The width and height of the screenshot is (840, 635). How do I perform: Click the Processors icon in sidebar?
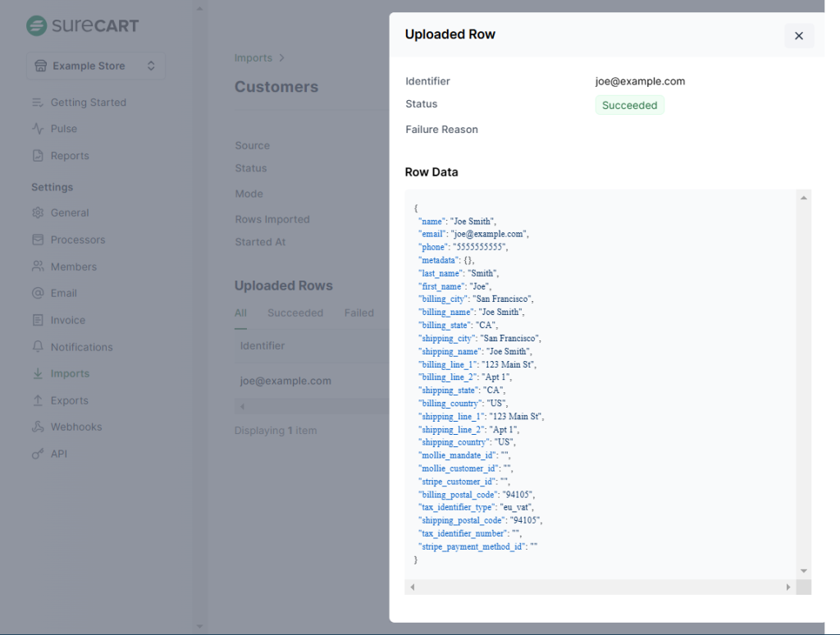click(38, 240)
